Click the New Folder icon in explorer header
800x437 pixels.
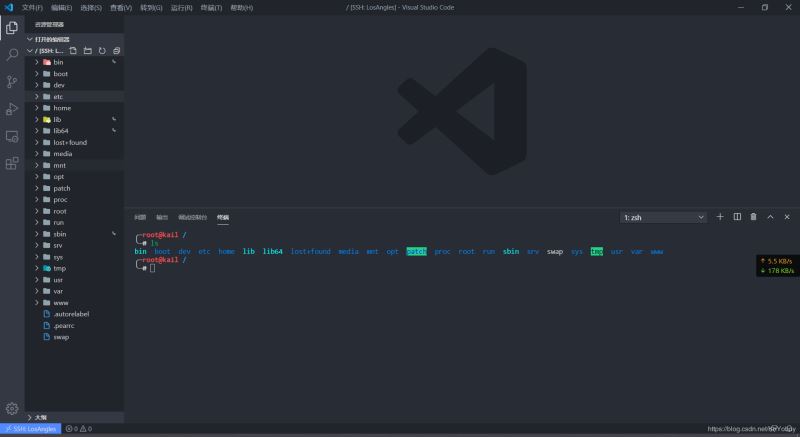(x=88, y=50)
